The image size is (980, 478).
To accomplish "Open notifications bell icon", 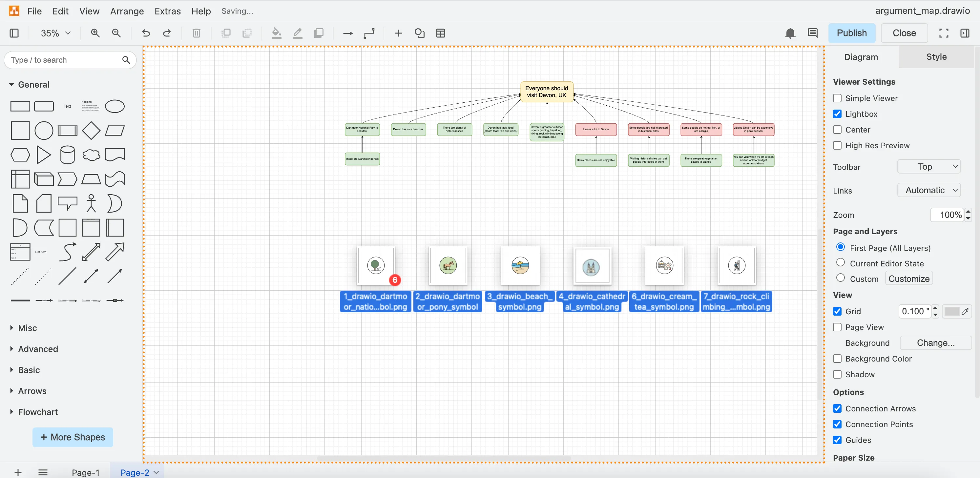I will tap(790, 33).
